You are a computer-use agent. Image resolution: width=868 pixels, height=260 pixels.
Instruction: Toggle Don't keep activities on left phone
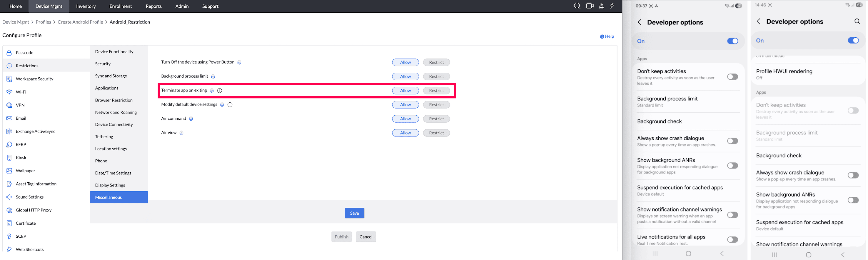tap(732, 77)
